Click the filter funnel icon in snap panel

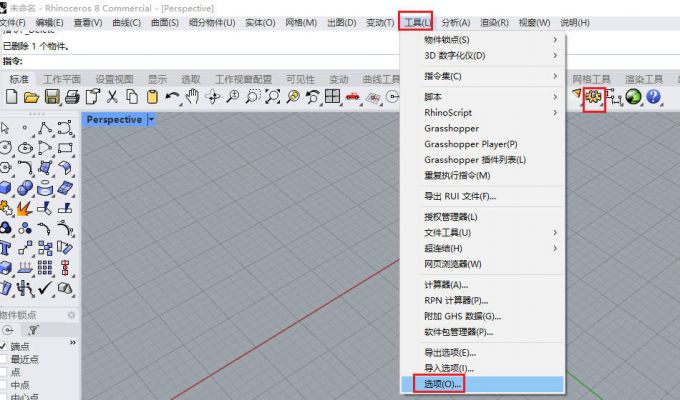pyautogui.click(x=33, y=330)
